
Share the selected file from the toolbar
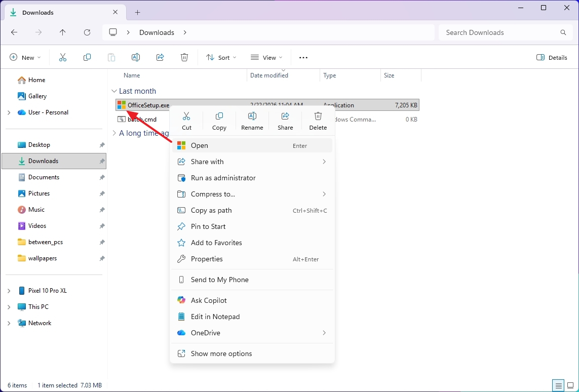pos(160,57)
